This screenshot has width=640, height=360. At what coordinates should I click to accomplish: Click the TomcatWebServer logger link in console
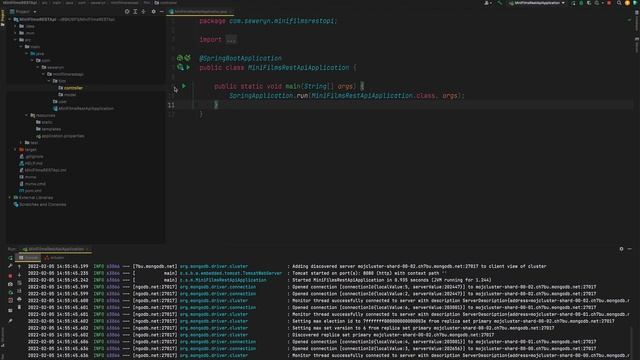click(x=231, y=273)
